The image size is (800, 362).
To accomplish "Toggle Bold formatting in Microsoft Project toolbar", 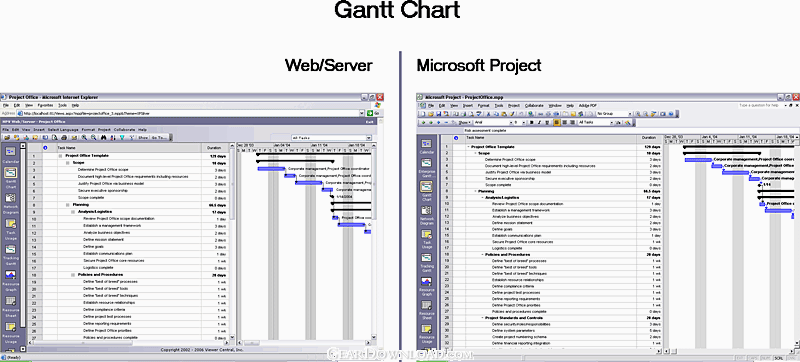I will point(531,122).
